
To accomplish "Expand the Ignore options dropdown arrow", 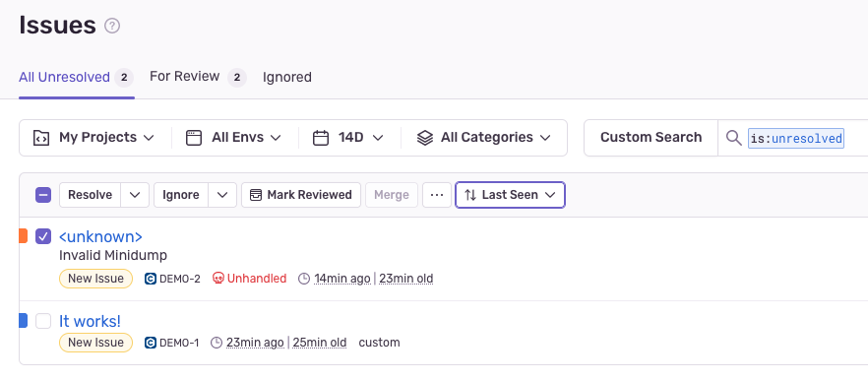I will tap(222, 195).
